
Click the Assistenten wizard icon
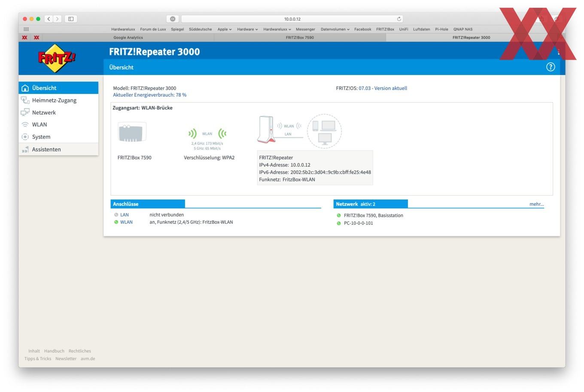[25, 149]
